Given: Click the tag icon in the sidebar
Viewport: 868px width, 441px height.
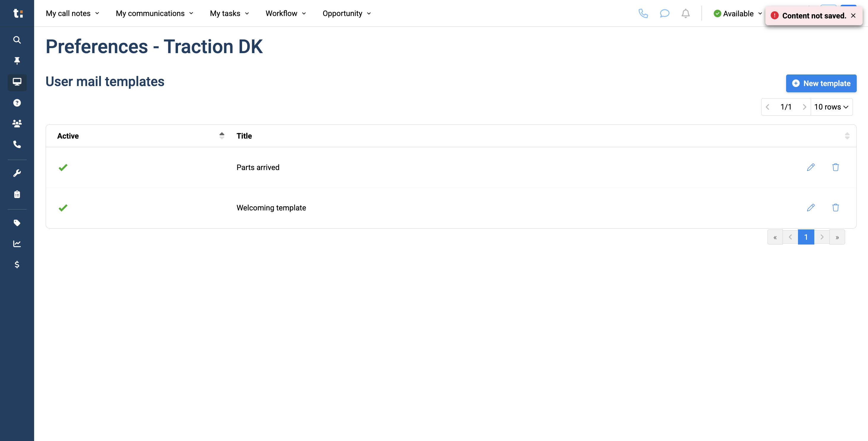Looking at the screenshot, I should pos(17,223).
